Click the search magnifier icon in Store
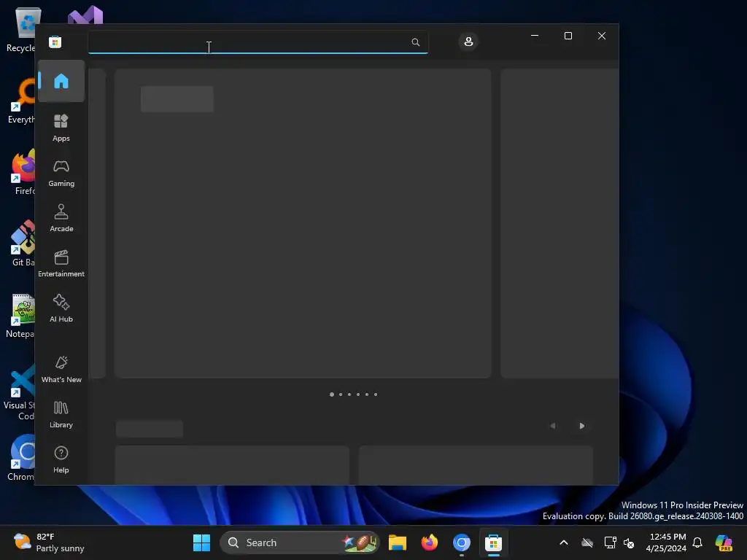Image resolution: width=747 pixels, height=560 pixels. 415,42
